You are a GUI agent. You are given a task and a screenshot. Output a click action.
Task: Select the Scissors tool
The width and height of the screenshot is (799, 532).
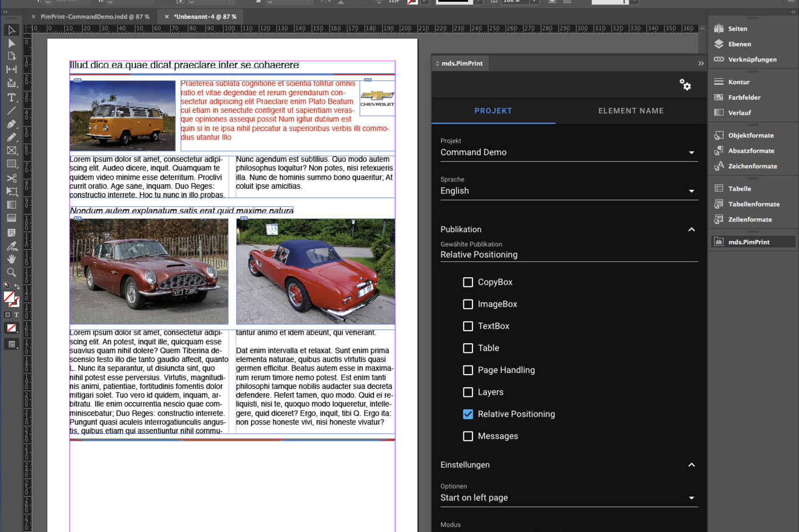[x=11, y=178]
